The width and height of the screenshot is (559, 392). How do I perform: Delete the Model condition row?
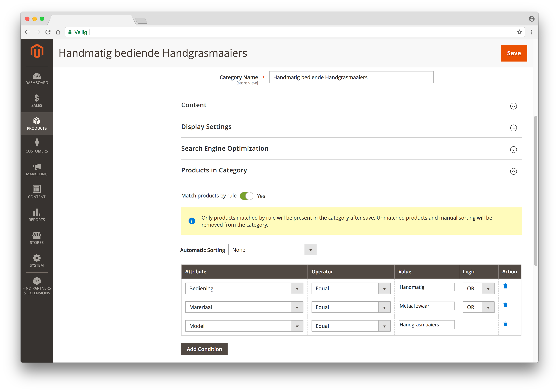coord(505,323)
